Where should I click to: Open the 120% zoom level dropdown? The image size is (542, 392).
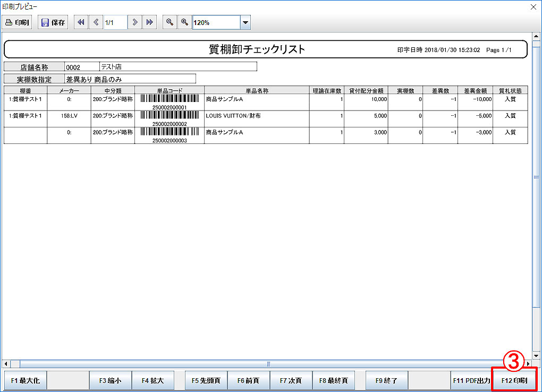(245, 23)
